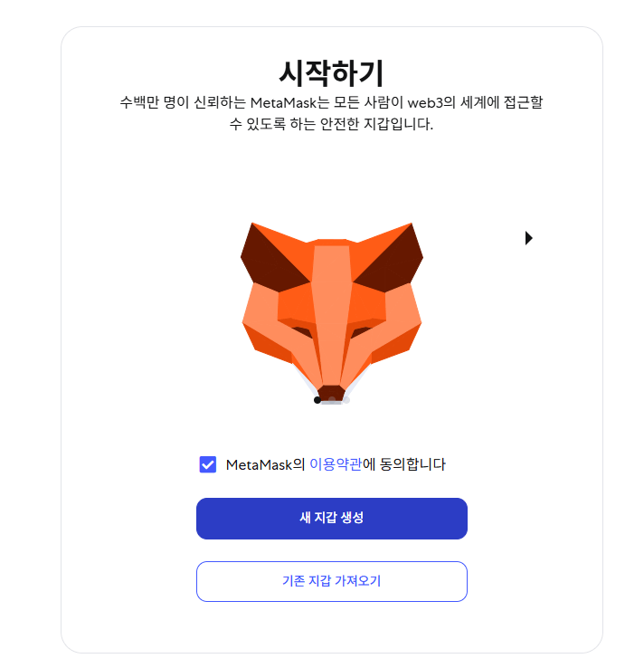Click the fox's brown nose tip

[x=332, y=392]
